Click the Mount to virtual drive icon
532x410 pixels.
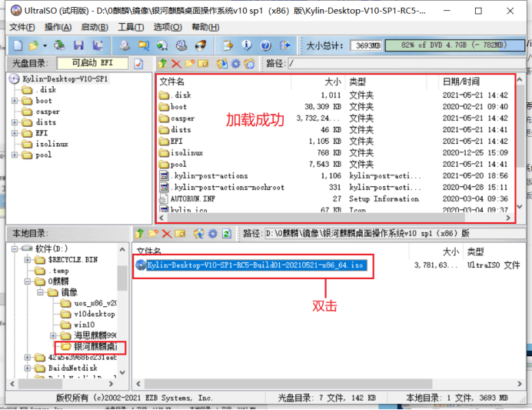181,45
